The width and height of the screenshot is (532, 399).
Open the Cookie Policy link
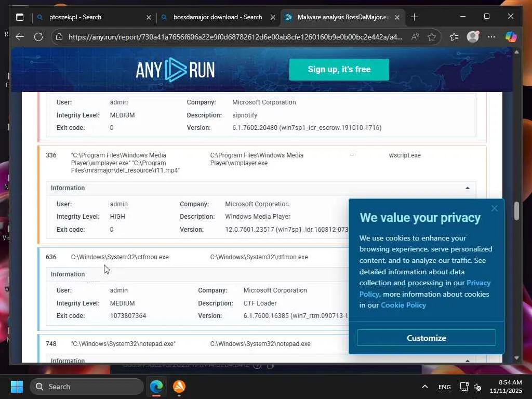403,305
